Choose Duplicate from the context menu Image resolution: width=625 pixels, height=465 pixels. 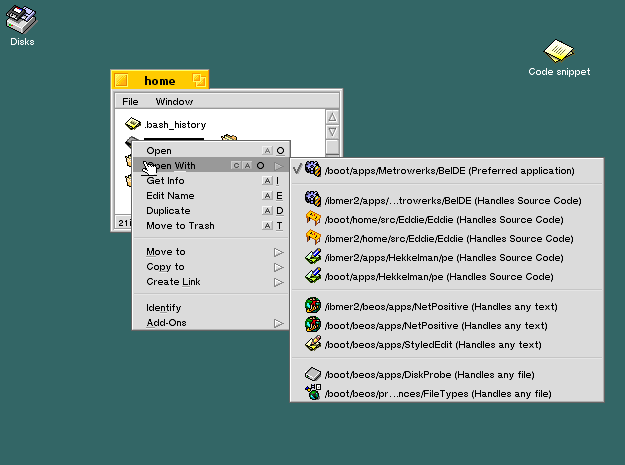click(x=210, y=211)
